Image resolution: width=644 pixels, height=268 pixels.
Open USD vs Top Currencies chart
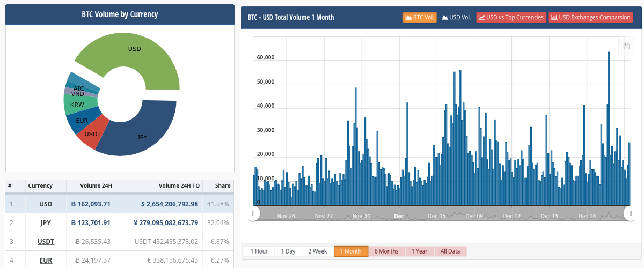pos(511,17)
